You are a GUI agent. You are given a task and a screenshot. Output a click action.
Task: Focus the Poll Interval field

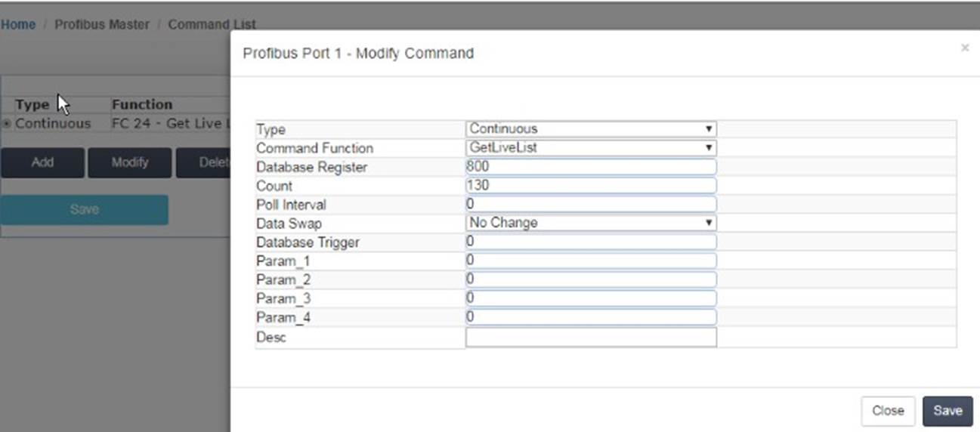point(591,204)
